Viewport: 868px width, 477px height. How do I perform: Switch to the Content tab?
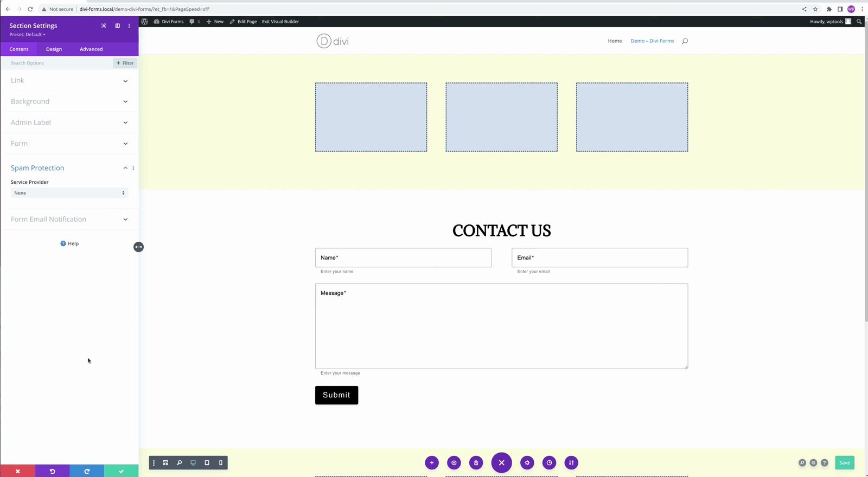(18, 49)
